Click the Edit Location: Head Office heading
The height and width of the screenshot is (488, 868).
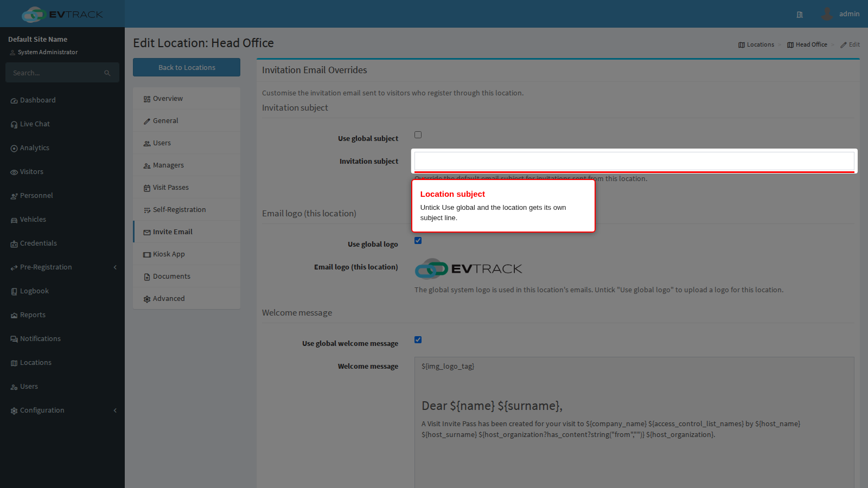pyautogui.click(x=203, y=43)
